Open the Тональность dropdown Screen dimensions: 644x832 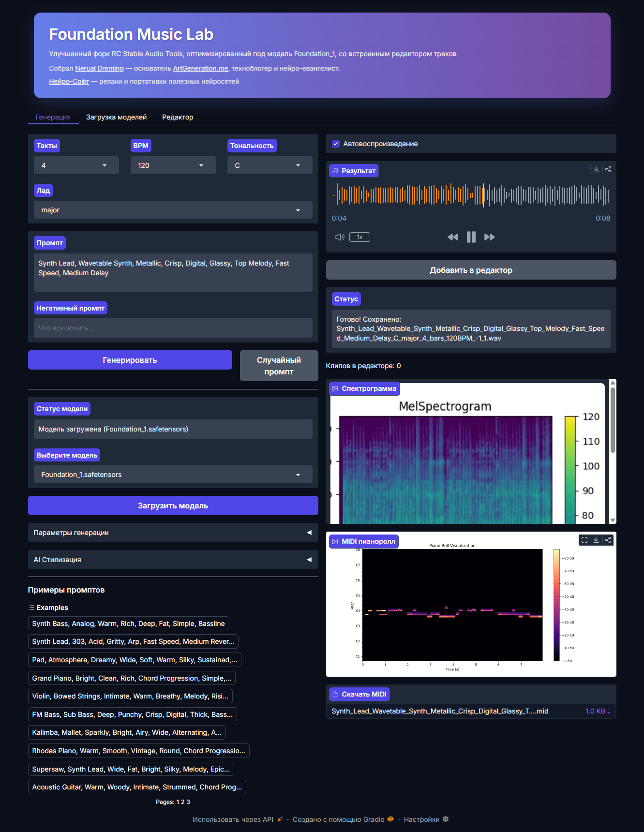click(x=270, y=165)
